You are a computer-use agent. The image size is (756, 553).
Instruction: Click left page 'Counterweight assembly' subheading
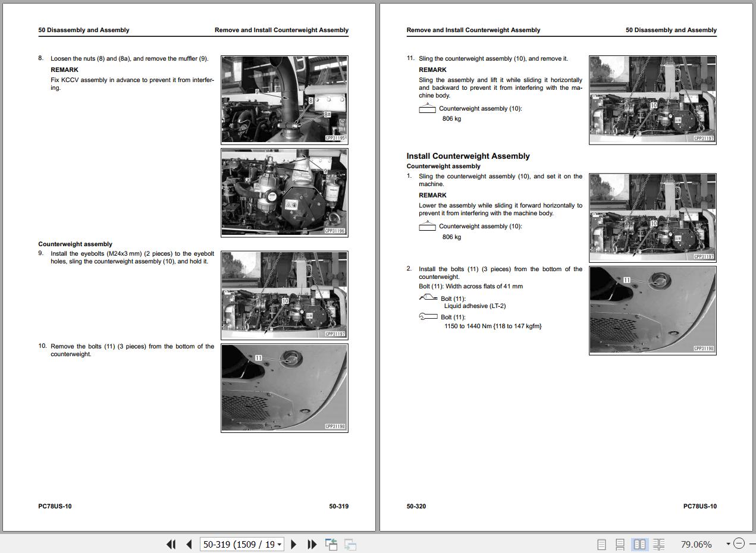[75, 244]
